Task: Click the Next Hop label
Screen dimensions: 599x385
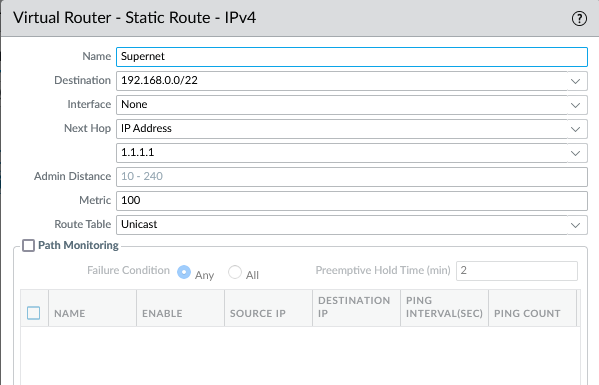Action: [87, 128]
